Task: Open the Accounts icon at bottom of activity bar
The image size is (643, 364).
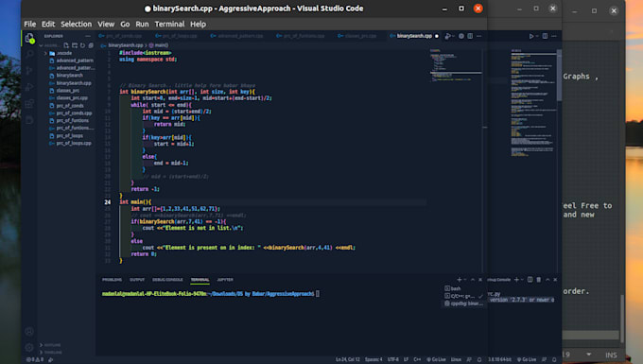Action: click(29, 331)
